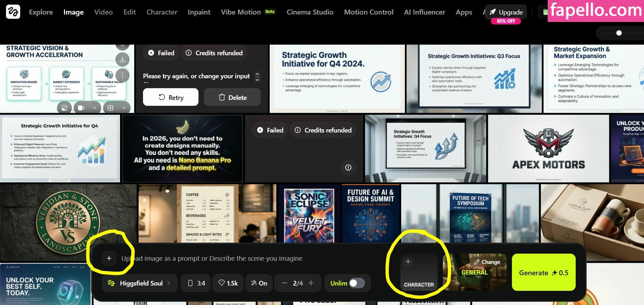This screenshot has height=305, width=644.
Task: Enable the Unlim toggle switch
Action: 357,283
